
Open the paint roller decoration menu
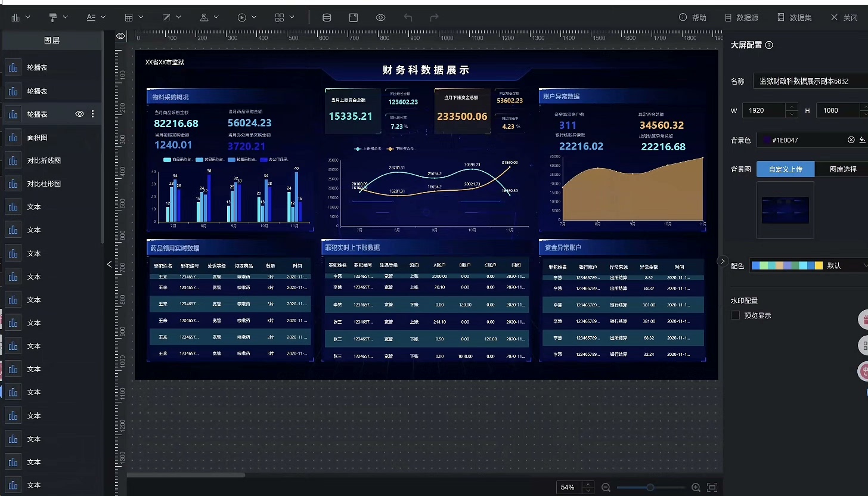pyautogui.click(x=58, y=18)
